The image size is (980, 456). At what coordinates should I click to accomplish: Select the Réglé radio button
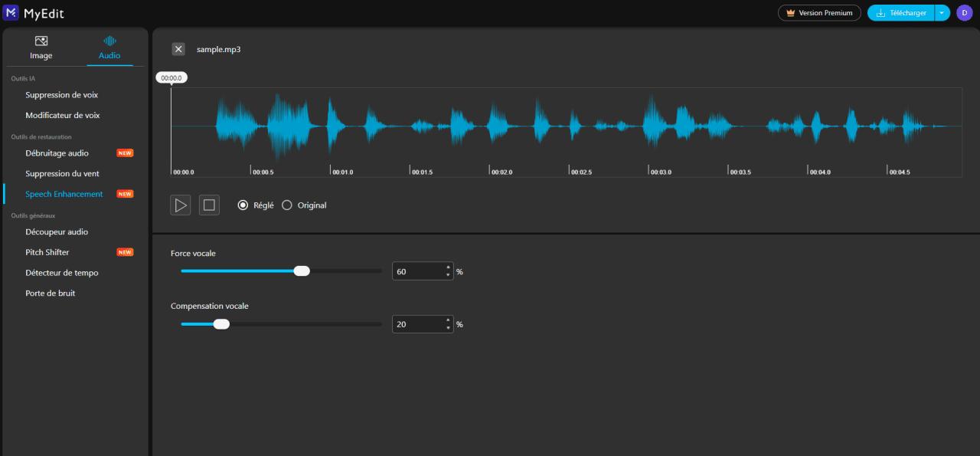pos(243,205)
